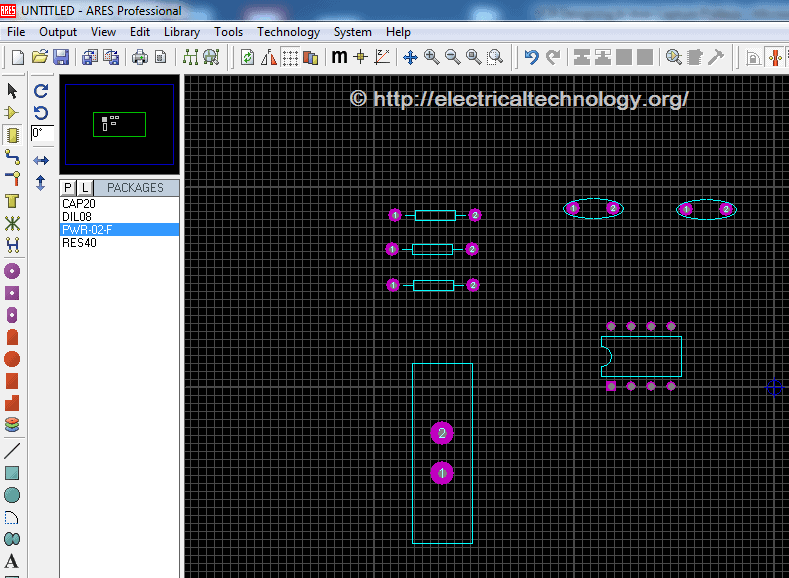Choose the Track placement mode tool
The image size is (789, 578).
coord(12,157)
